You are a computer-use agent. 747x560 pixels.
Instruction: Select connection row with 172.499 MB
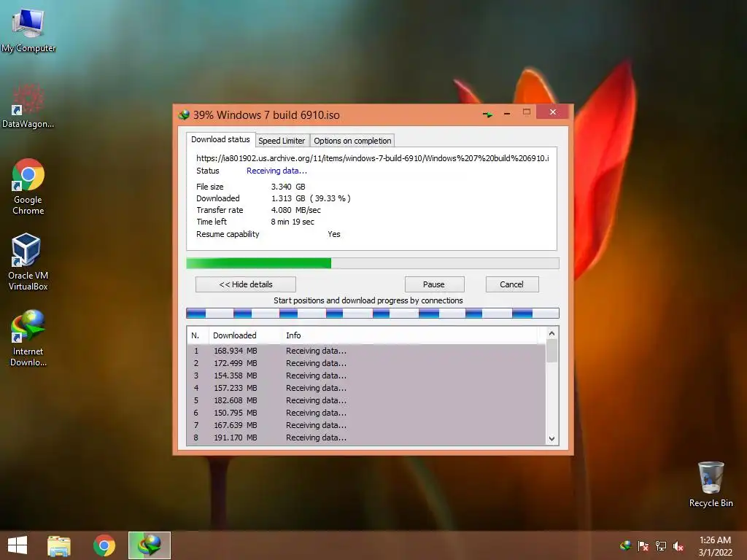366,363
